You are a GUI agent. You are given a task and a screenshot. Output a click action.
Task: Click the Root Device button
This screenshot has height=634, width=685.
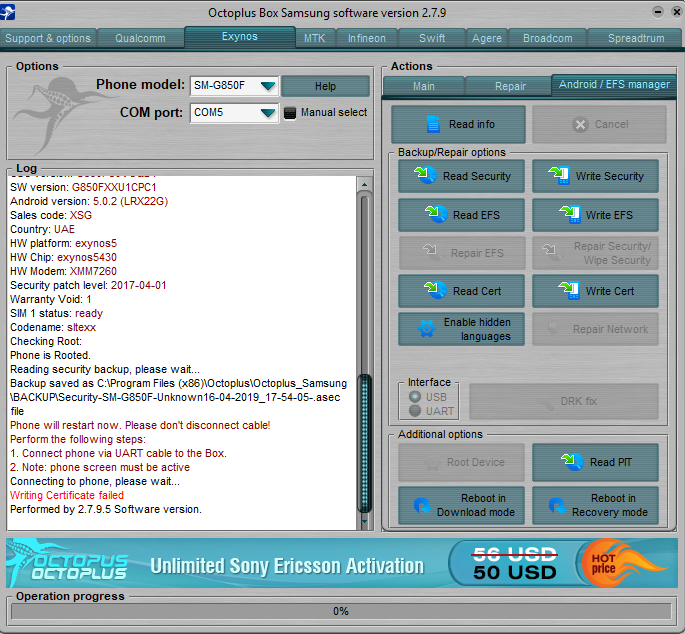tap(461, 462)
